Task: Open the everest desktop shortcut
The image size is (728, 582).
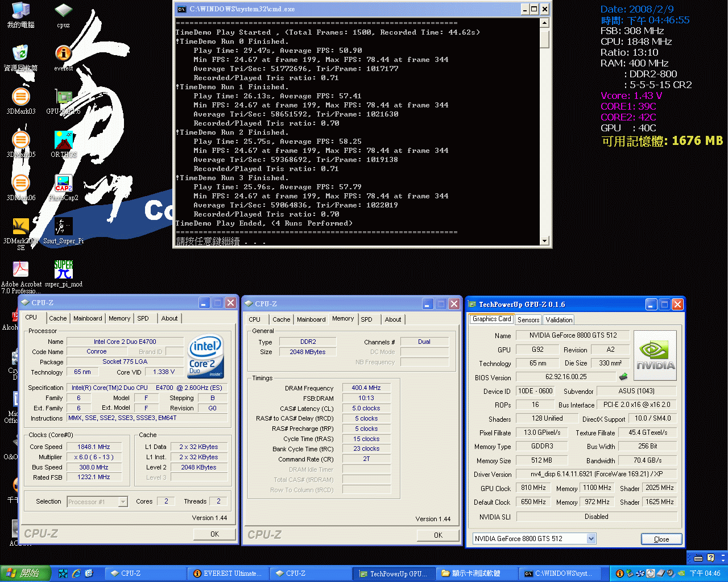Action: [63, 54]
